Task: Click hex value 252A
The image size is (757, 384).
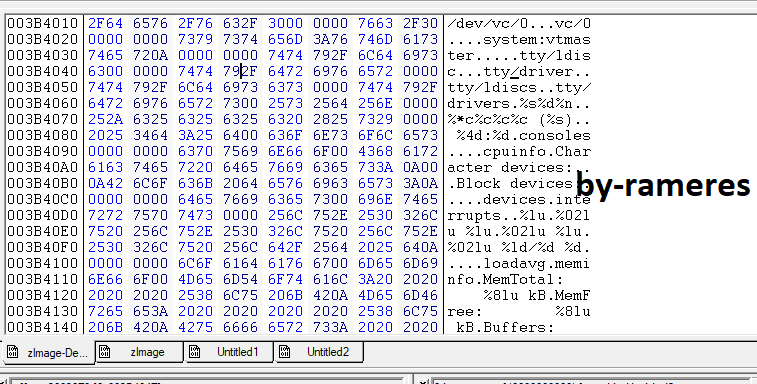Action: pos(105,119)
